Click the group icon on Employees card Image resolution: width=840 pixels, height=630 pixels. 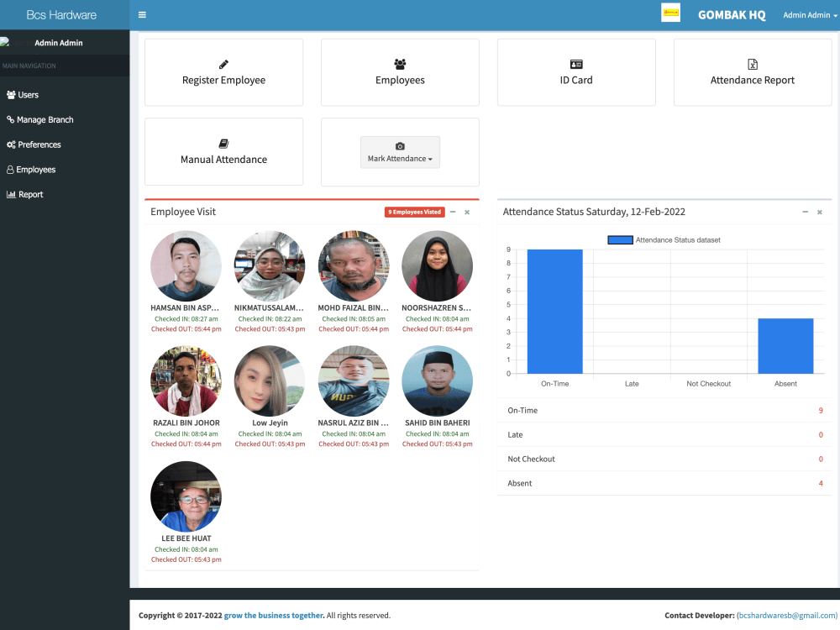coord(400,65)
